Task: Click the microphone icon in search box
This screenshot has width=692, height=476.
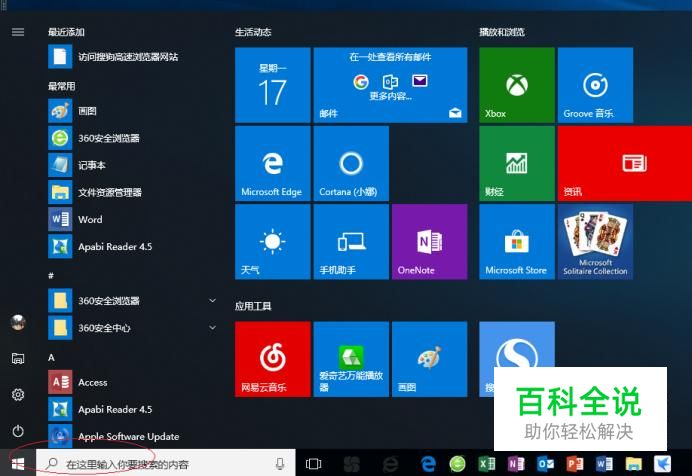Action: 280,464
